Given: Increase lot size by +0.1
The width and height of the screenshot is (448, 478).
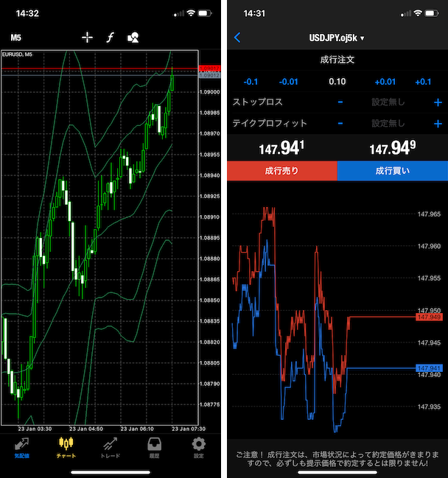Looking at the screenshot, I should [x=423, y=82].
